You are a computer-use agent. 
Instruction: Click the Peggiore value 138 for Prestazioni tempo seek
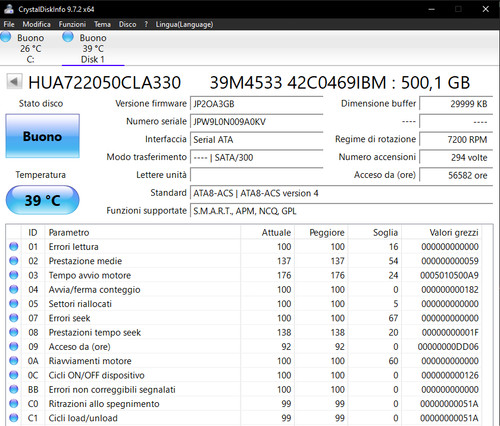pos(337,332)
